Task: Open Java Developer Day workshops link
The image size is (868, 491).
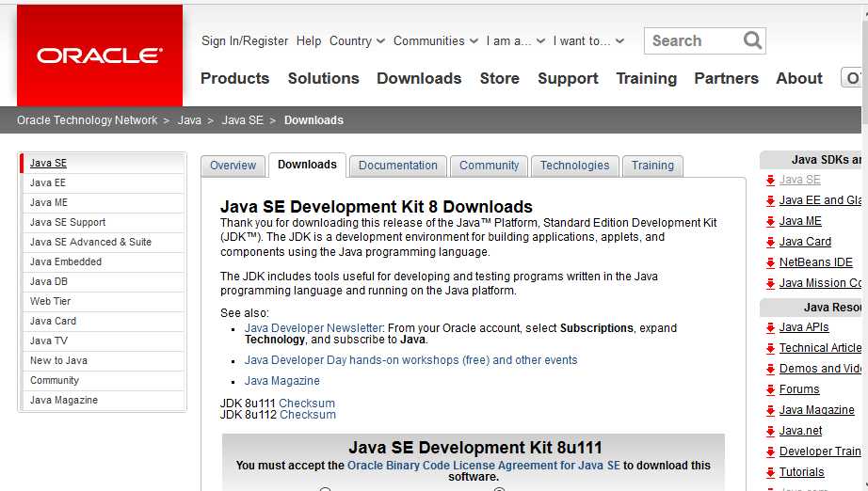Action: pyautogui.click(x=410, y=360)
